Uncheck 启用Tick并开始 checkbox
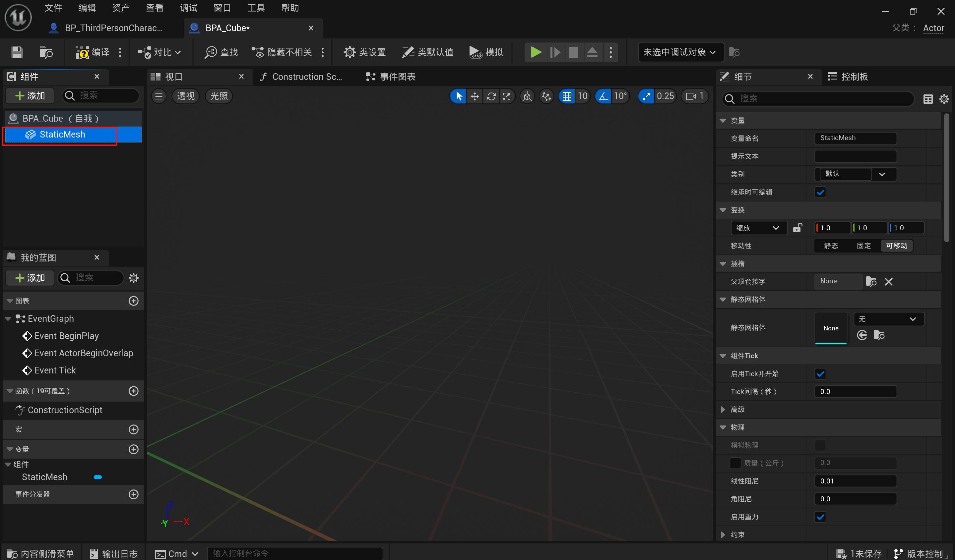The image size is (955, 560). (x=820, y=374)
